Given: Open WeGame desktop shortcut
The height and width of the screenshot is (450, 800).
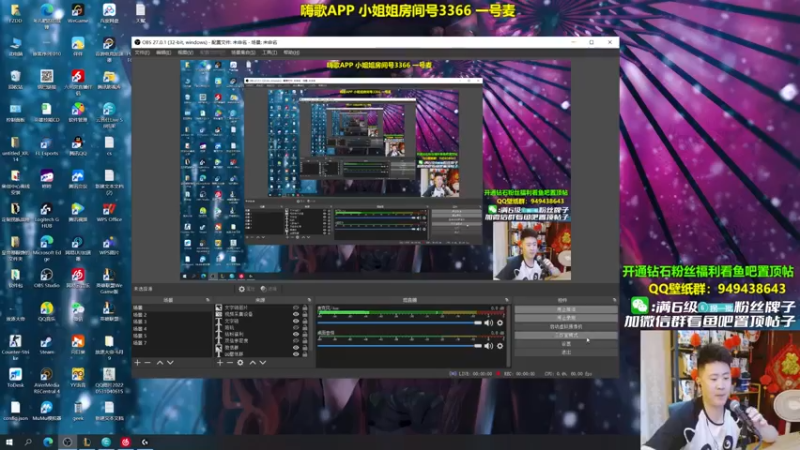Looking at the screenshot, I should coord(78,12).
